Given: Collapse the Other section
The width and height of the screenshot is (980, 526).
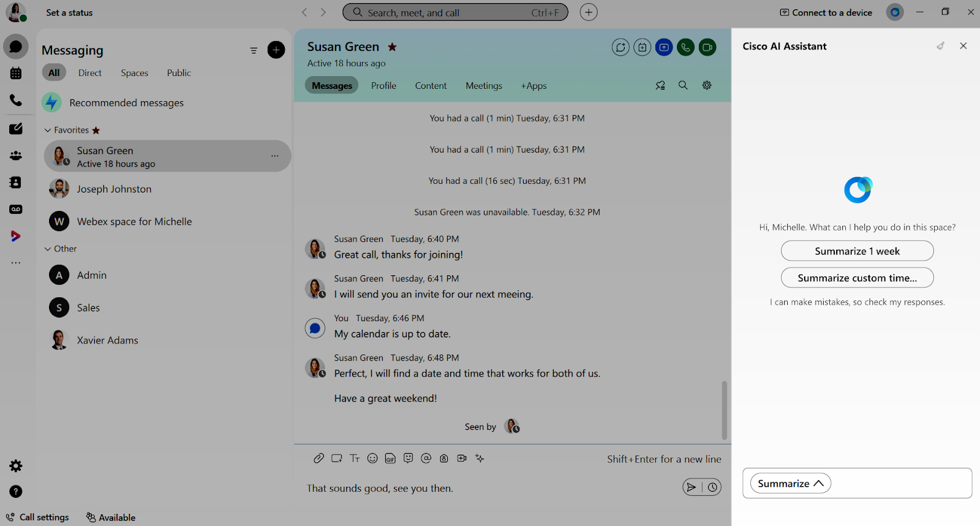Looking at the screenshot, I should [48, 249].
